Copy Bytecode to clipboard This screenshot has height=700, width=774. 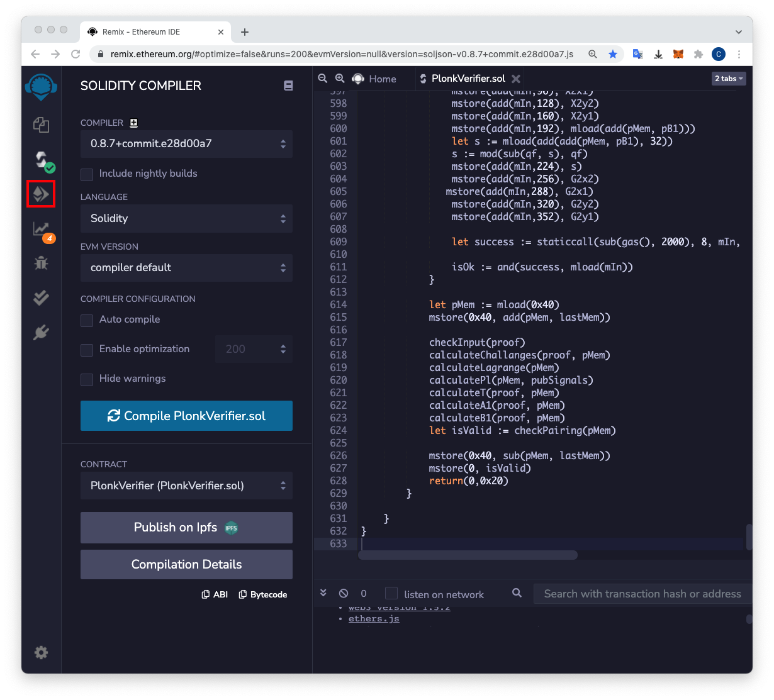pyautogui.click(x=263, y=594)
